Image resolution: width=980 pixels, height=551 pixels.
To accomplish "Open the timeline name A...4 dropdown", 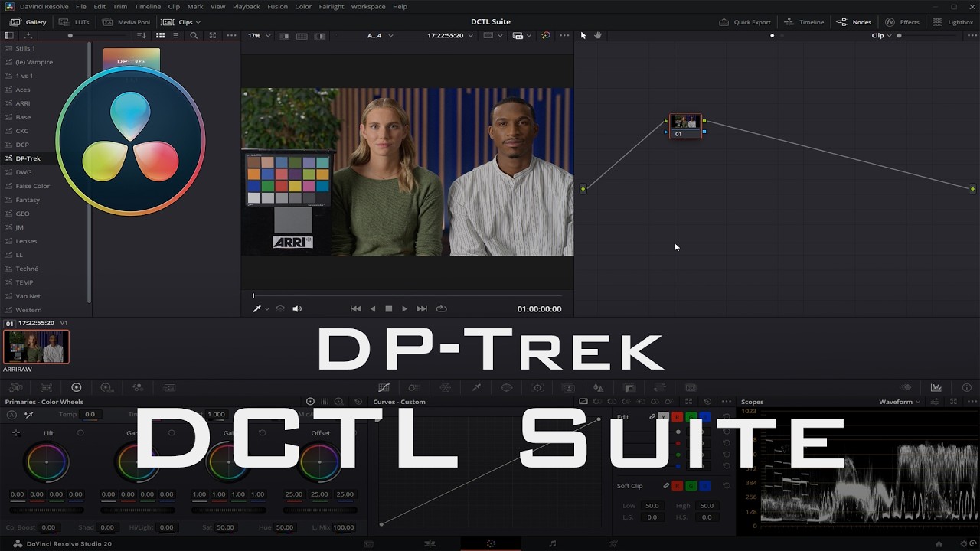I will tap(380, 35).
